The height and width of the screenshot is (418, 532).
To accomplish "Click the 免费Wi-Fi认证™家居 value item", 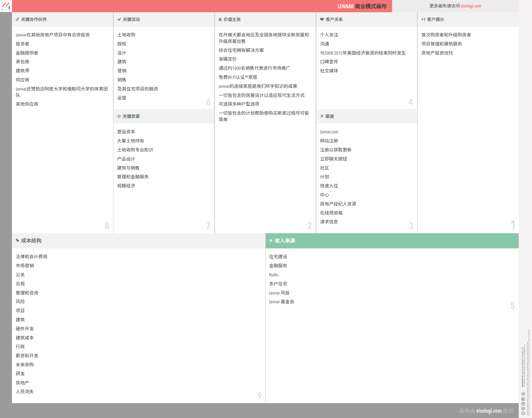I will click(x=238, y=77).
